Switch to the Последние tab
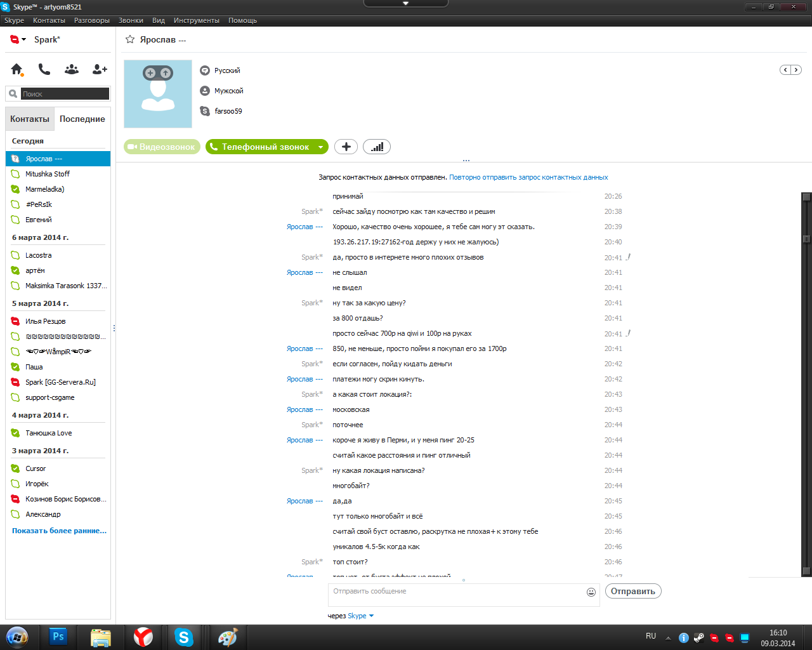 [x=82, y=119]
